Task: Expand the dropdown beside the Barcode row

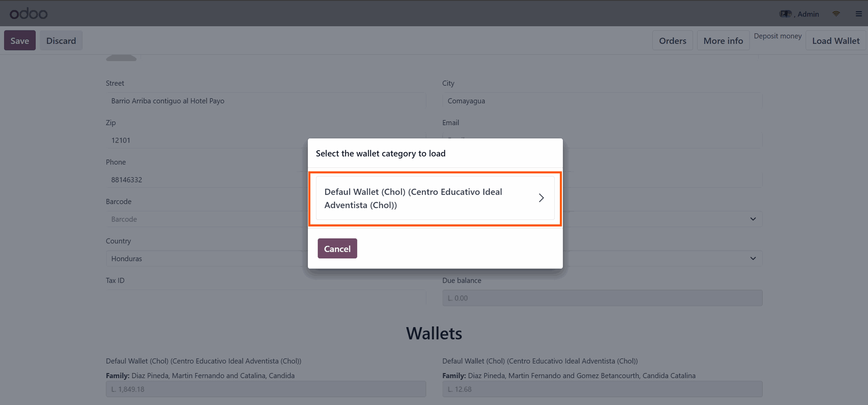Action: [753, 219]
